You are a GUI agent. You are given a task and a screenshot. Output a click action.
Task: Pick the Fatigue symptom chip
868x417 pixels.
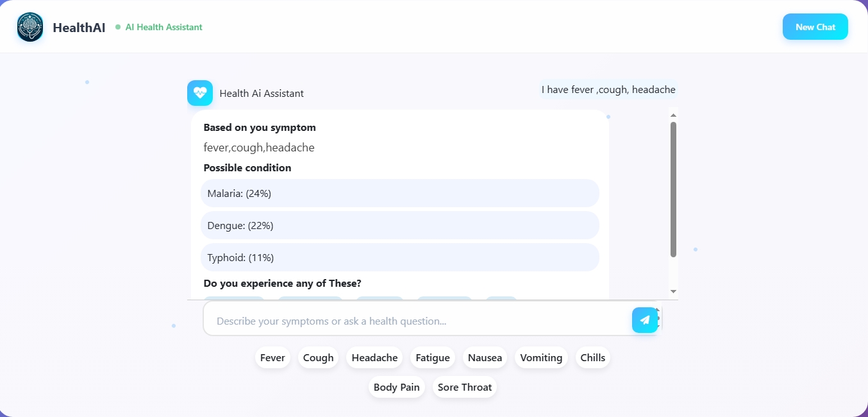pyautogui.click(x=433, y=358)
